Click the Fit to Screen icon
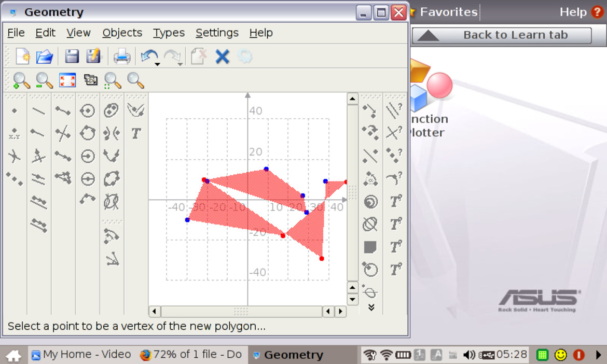This screenshot has width=607, height=364. (x=67, y=80)
